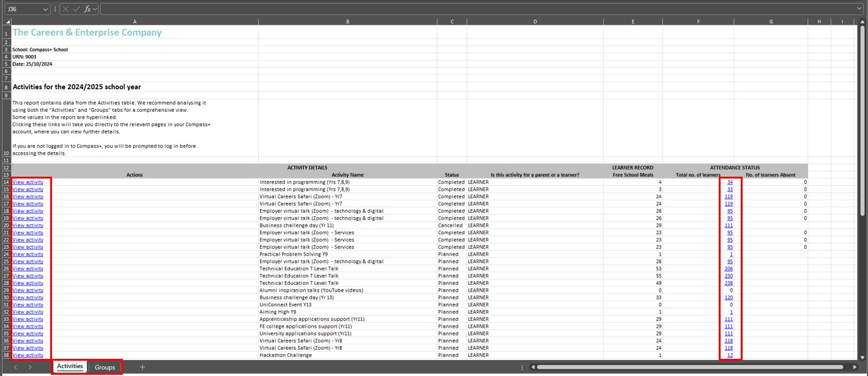The image size is (868, 376).
Task: Click the Enter checkmark in formula bar
Action: [76, 9]
